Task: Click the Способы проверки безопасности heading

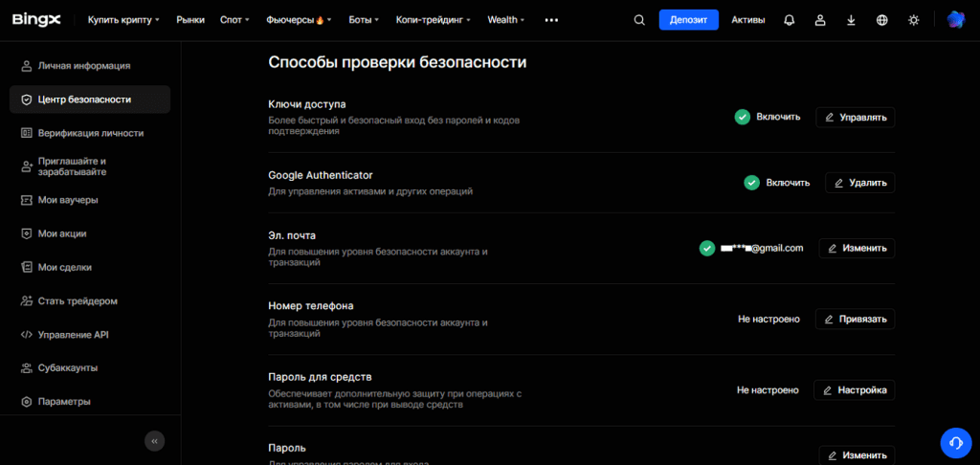Action: click(397, 62)
